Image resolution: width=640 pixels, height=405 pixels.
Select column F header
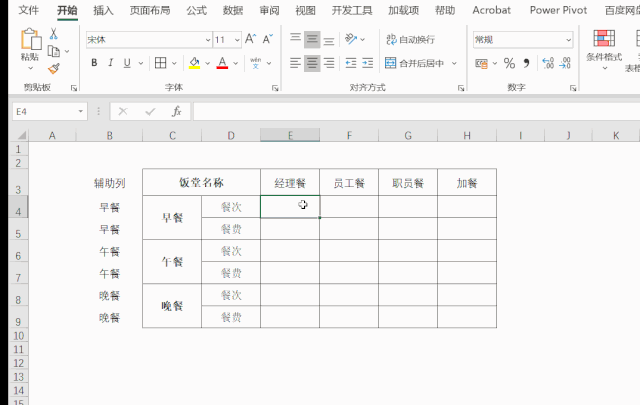click(x=349, y=135)
